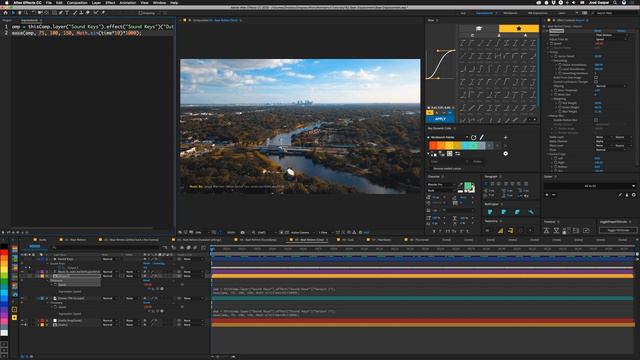640x360 pixels.
Task: Select the Hand tool in the toolbar
Action: 20,13
